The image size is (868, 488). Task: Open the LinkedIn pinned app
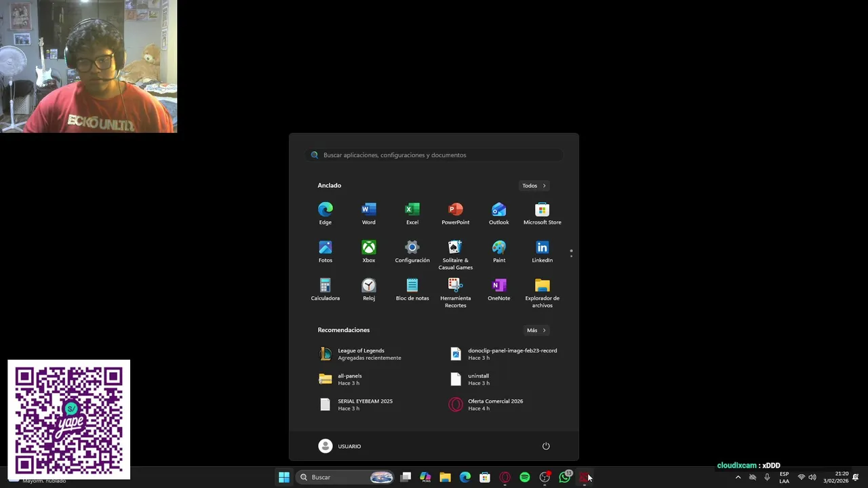coord(542,251)
